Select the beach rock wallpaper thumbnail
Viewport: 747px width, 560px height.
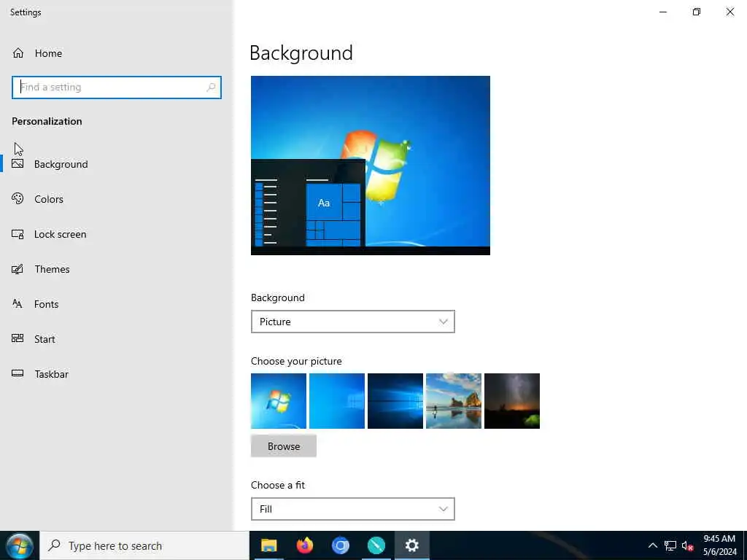[x=454, y=401]
